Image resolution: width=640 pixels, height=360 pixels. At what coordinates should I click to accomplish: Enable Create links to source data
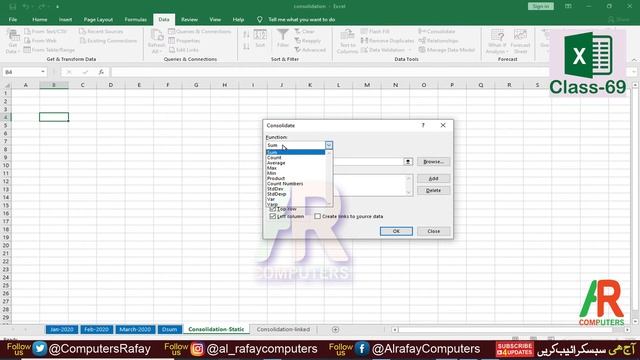point(317,216)
